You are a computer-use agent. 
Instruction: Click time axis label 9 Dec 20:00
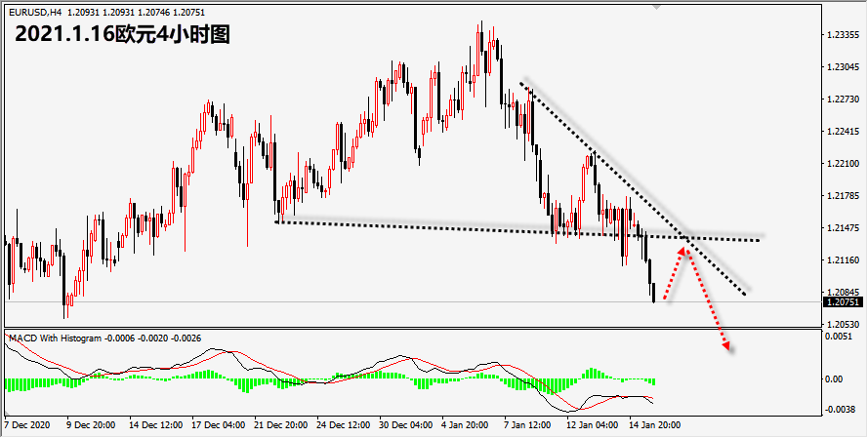[x=91, y=425]
